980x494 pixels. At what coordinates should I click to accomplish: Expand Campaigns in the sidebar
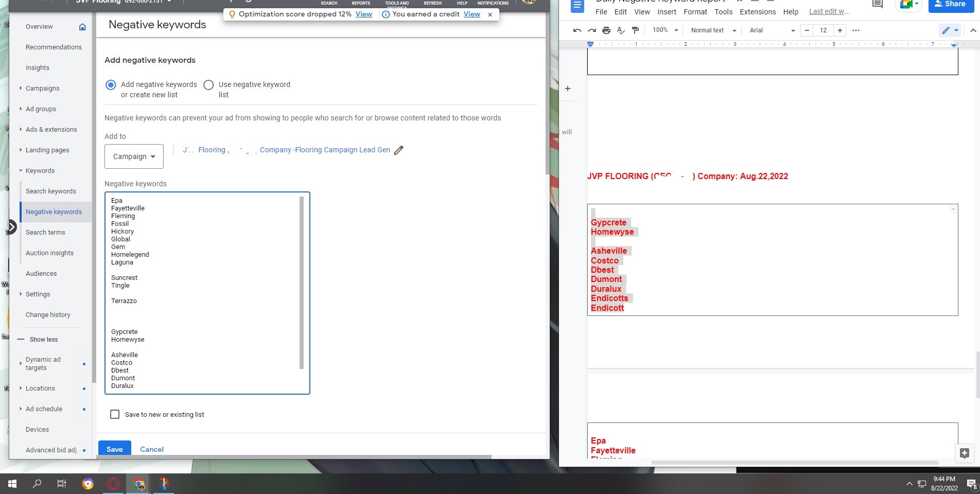(x=21, y=88)
